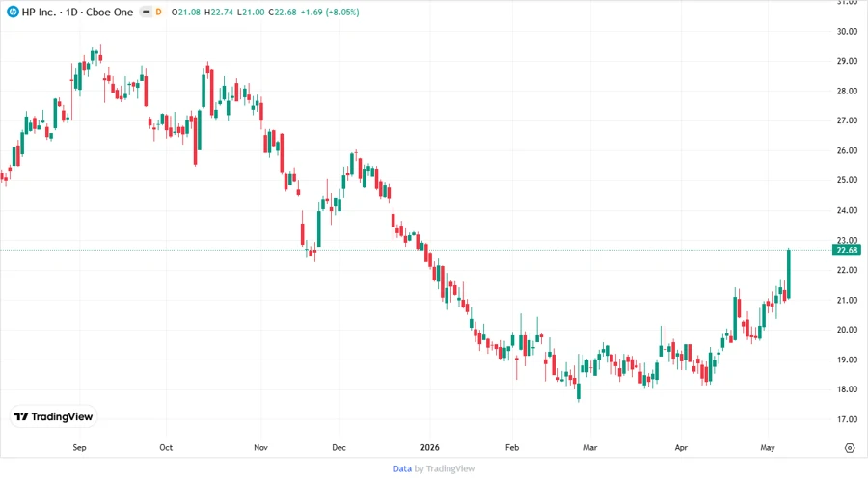Click the May label on time axis

(x=768, y=447)
